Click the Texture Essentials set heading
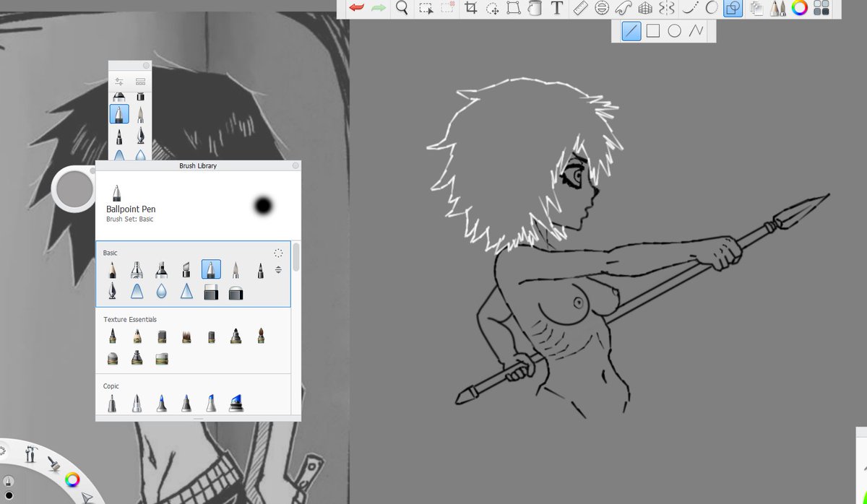 [130, 319]
